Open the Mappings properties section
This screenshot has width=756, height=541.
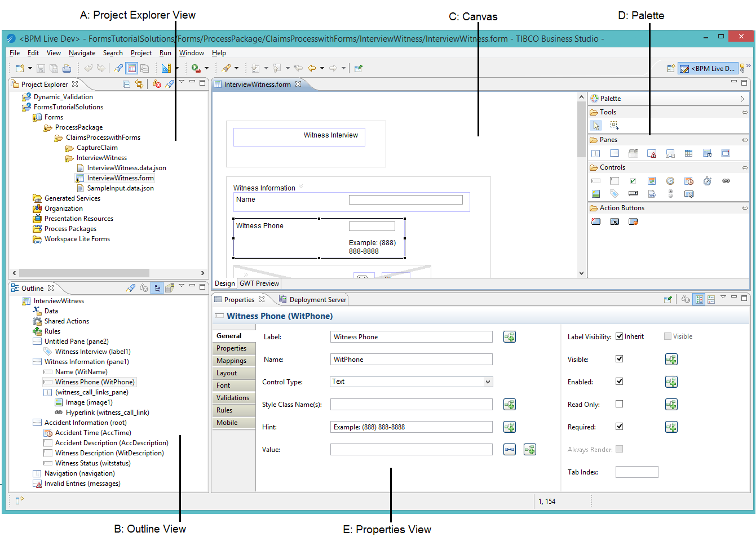click(232, 361)
